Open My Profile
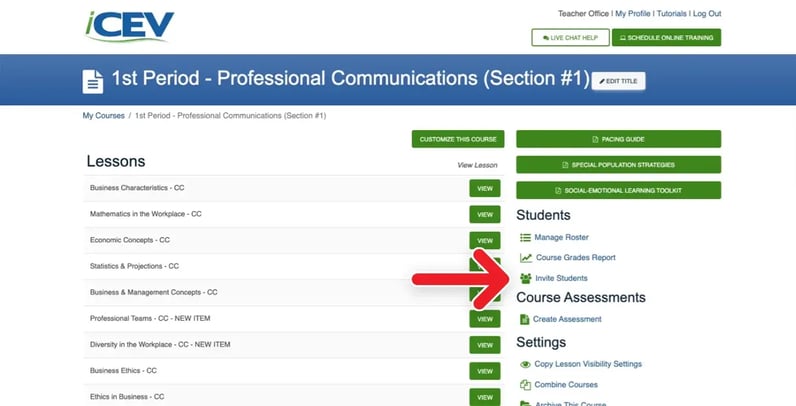Image resolution: width=796 pixels, height=406 pixels. pyautogui.click(x=633, y=14)
